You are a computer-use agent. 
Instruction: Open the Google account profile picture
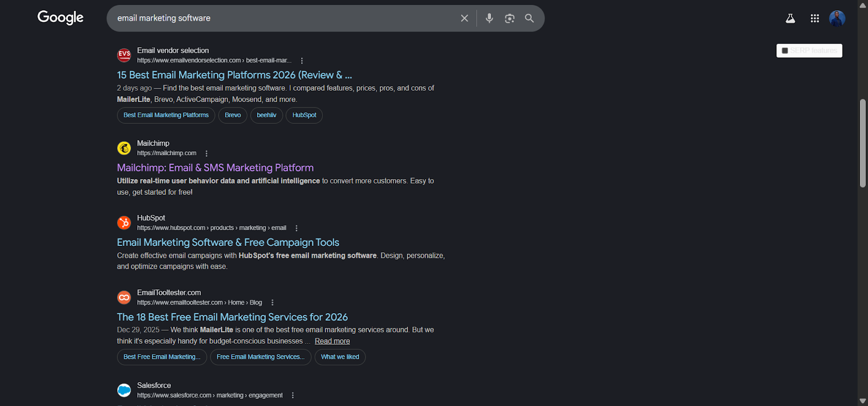pos(837,18)
